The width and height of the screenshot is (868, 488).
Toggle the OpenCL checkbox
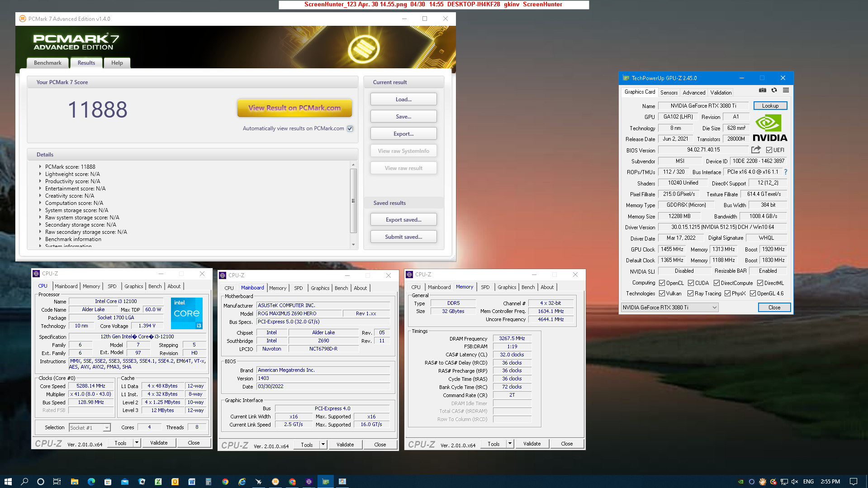(662, 283)
